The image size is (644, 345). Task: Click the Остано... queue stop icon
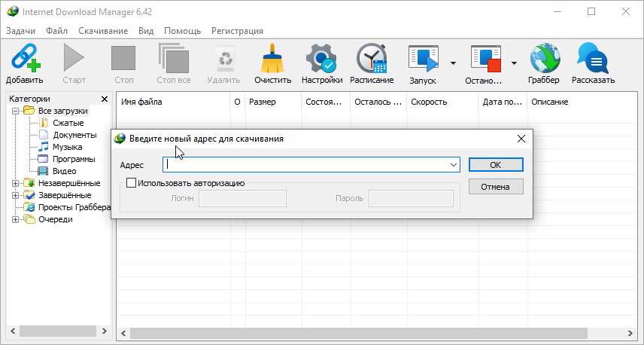pos(485,59)
